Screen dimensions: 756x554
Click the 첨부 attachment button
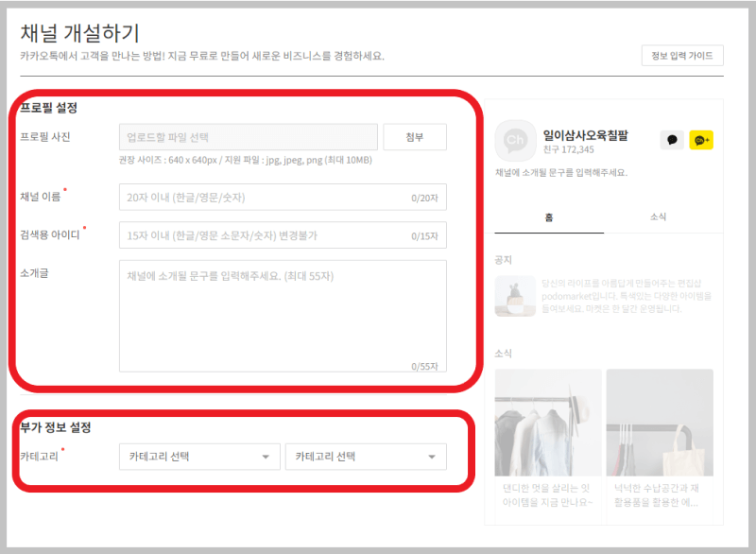414,136
